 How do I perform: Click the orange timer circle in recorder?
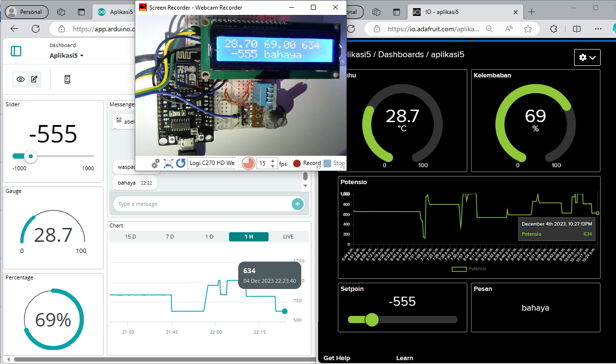click(248, 163)
